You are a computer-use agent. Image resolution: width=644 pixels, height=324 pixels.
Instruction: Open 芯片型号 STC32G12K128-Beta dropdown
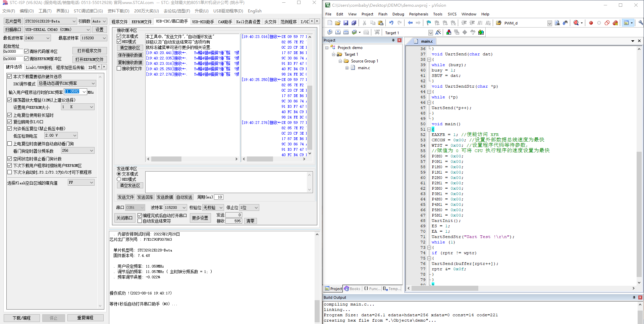pos(50,21)
